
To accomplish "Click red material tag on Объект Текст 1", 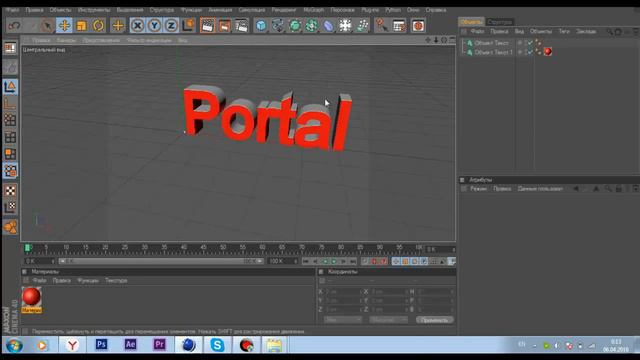I will click(547, 52).
